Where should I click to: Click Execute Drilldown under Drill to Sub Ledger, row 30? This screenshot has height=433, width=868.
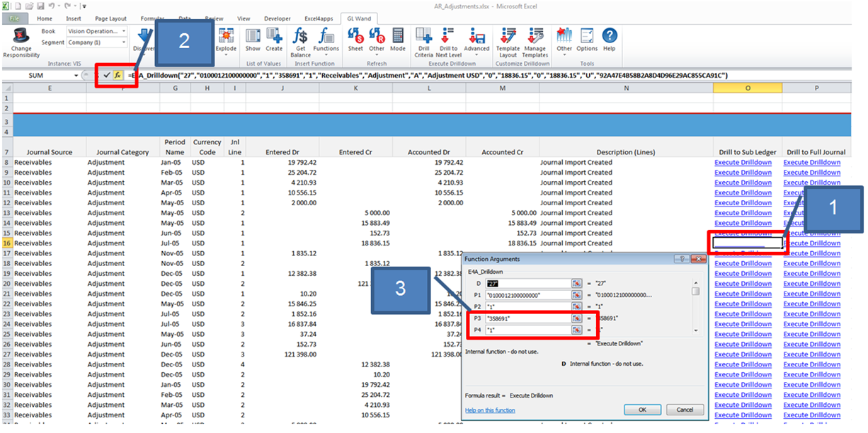(x=743, y=385)
